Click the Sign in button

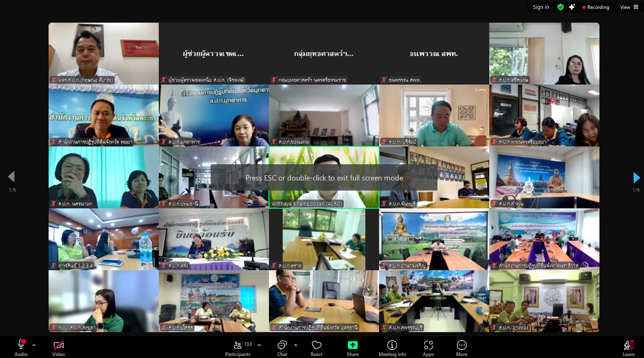pyautogui.click(x=541, y=7)
